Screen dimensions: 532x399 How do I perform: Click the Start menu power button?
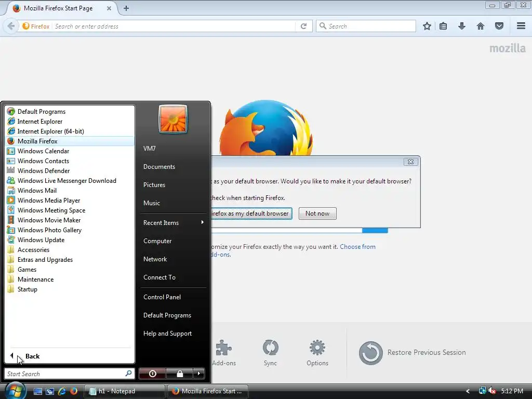pyautogui.click(x=153, y=374)
